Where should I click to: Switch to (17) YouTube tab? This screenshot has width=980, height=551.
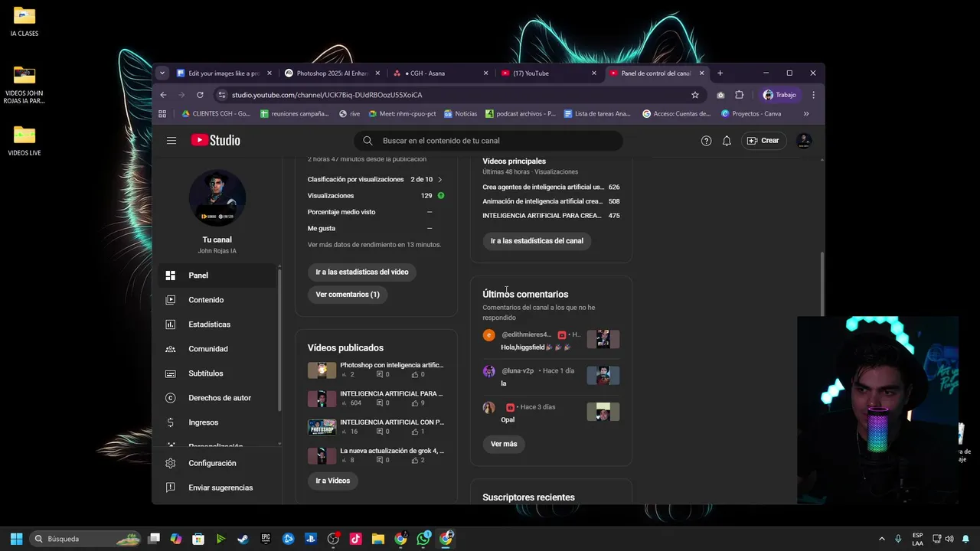pyautogui.click(x=548, y=73)
